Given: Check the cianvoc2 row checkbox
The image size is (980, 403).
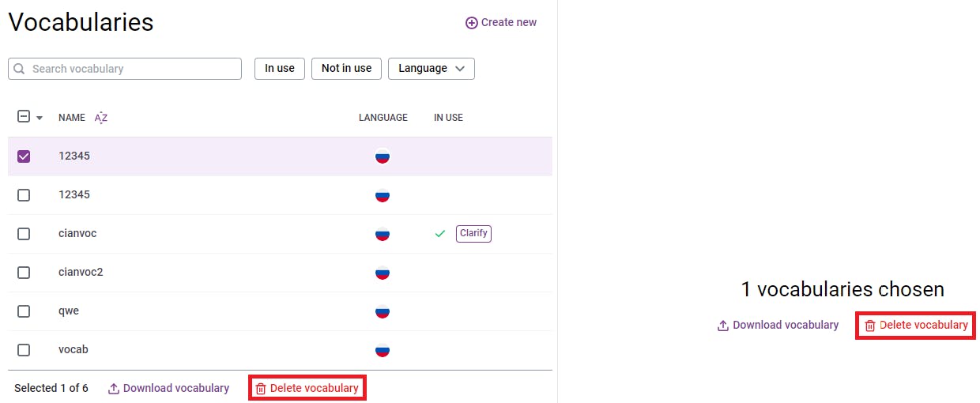Looking at the screenshot, I should (24, 273).
